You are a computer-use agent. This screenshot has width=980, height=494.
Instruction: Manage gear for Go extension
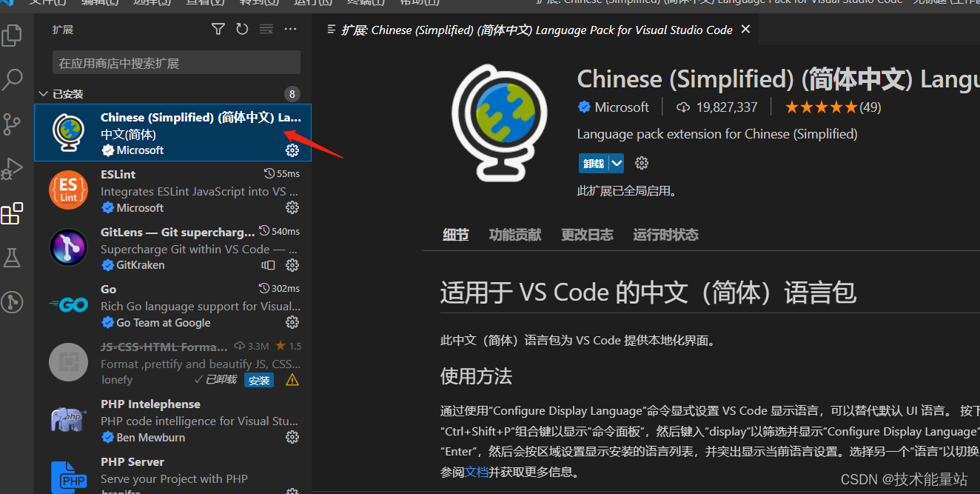click(292, 322)
